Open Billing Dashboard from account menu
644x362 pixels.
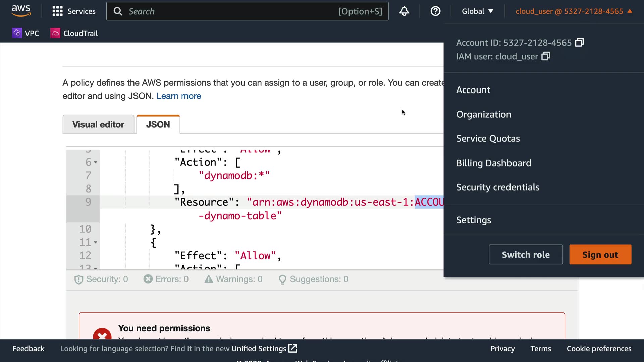pos(493,163)
